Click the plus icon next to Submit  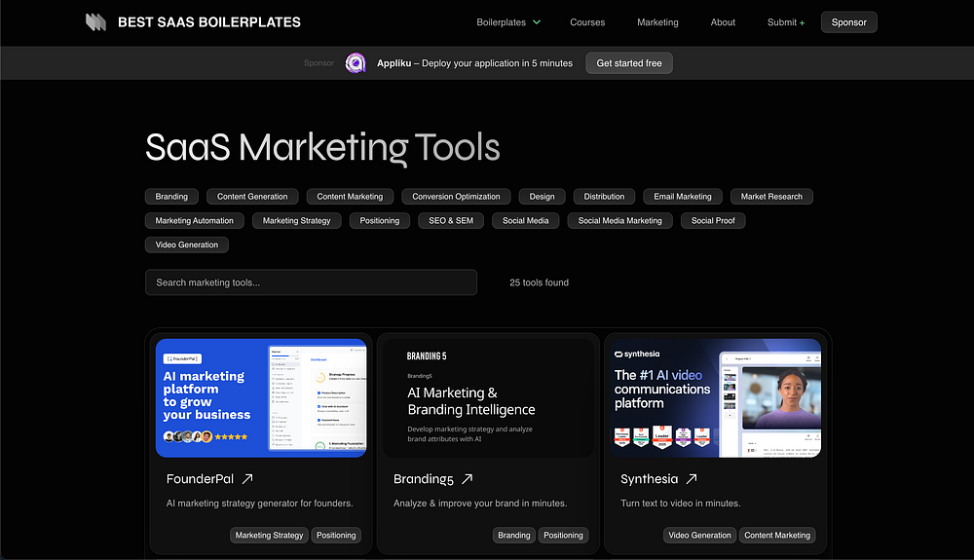pos(802,23)
